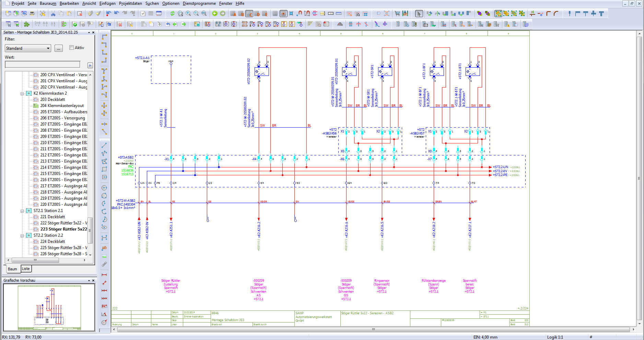Insert the top angle connection symbol

[104, 36]
